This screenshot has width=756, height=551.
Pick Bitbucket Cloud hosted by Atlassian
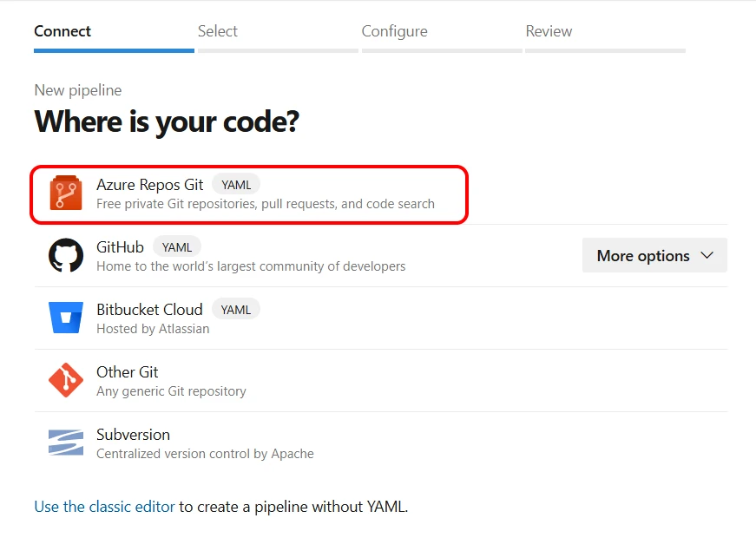coord(148,310)
